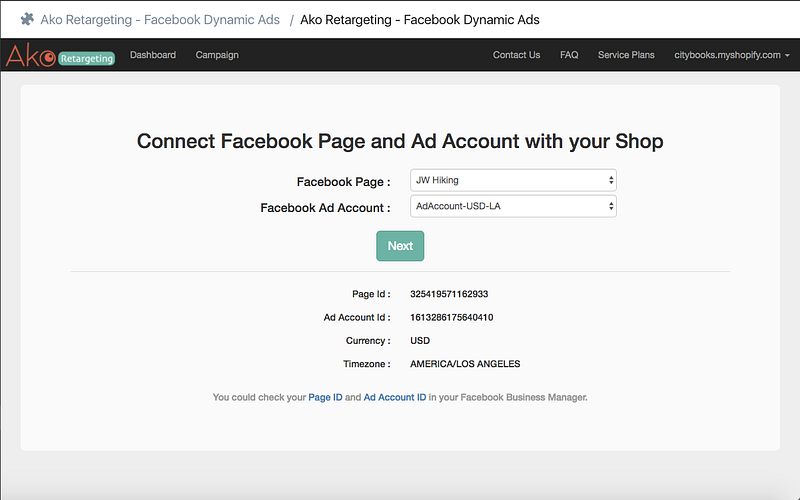Click the Ako Retargeting logo

pos(59,56)
